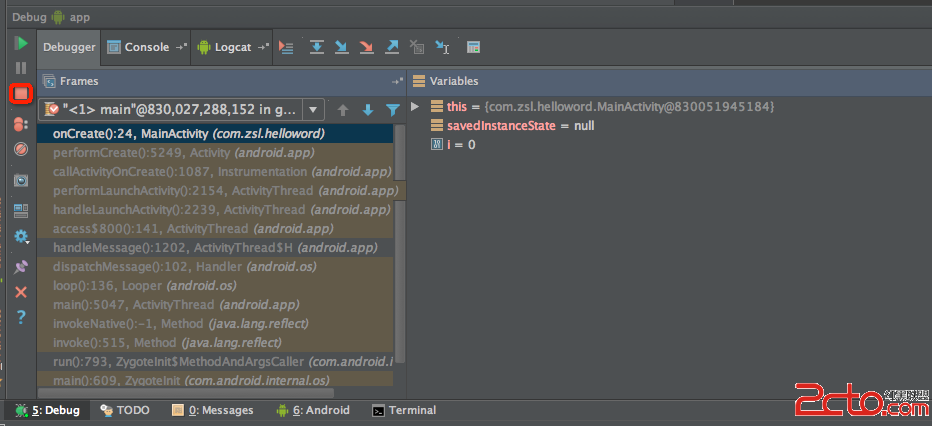
Task: Detach Logcat tab arrow icon
Action: (263, 48)
